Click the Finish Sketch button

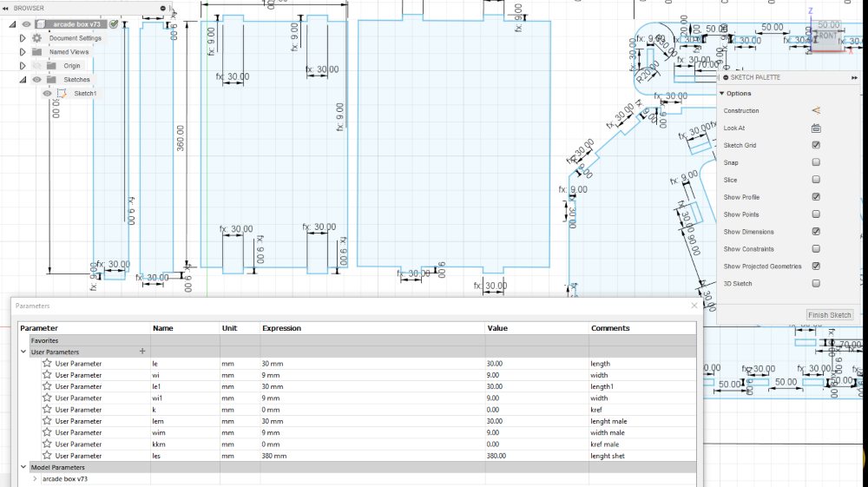point(829,315)
